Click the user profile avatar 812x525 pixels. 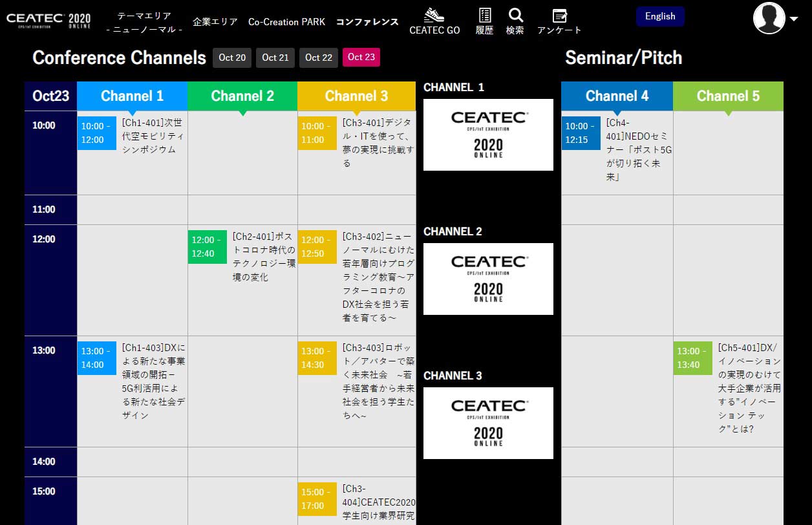click(769, 18)
